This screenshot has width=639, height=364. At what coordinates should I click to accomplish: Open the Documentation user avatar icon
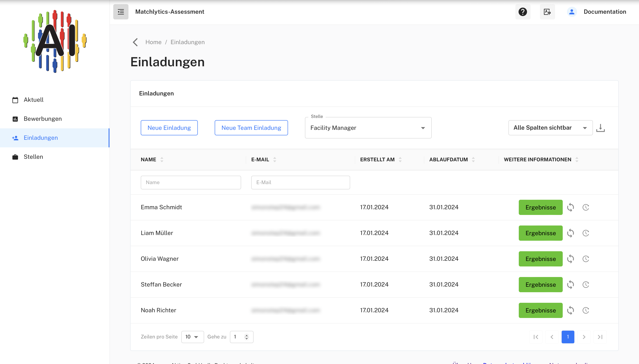(x=572, y=12)
